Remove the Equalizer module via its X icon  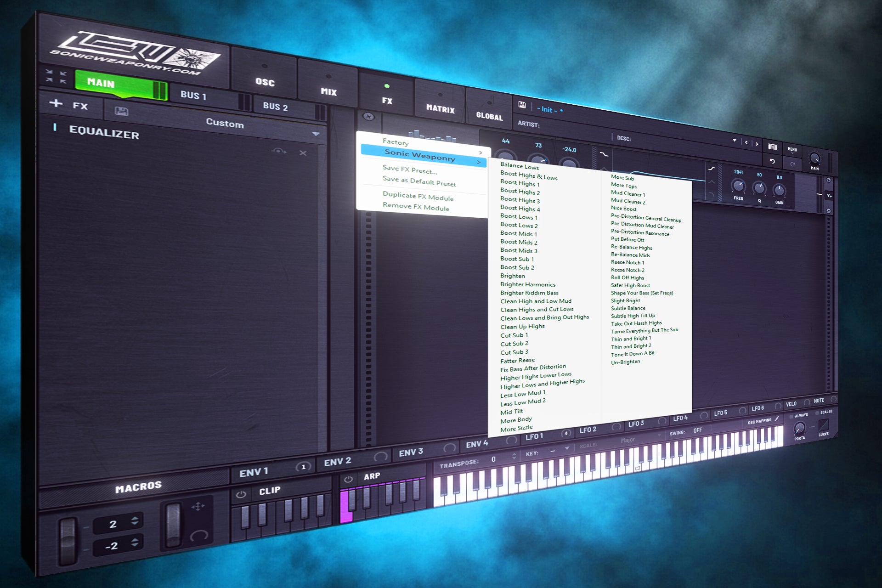(303, 153)
